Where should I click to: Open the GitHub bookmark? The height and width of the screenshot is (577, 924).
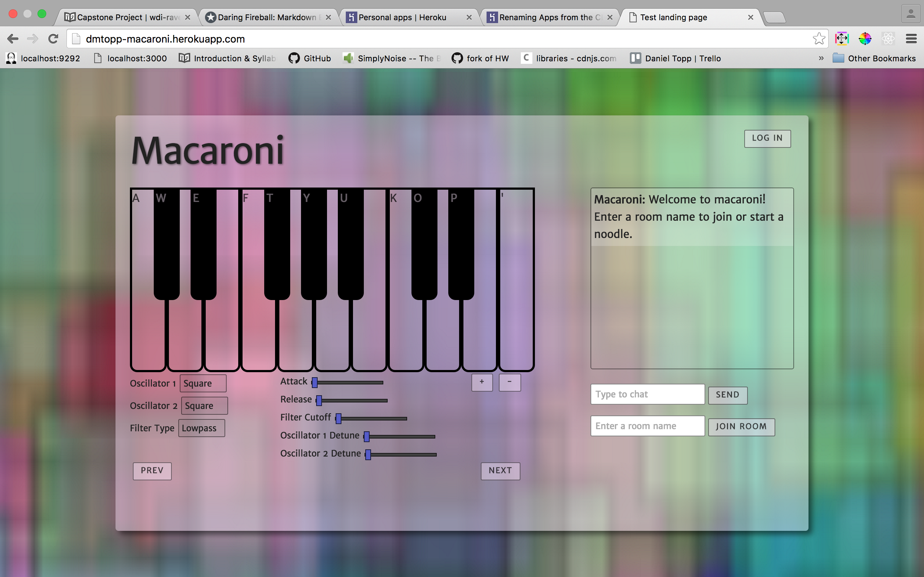(309, 58)
